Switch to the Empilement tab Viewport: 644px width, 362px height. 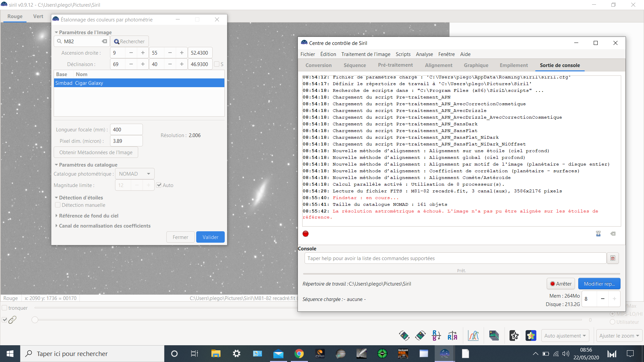point(514,65)
